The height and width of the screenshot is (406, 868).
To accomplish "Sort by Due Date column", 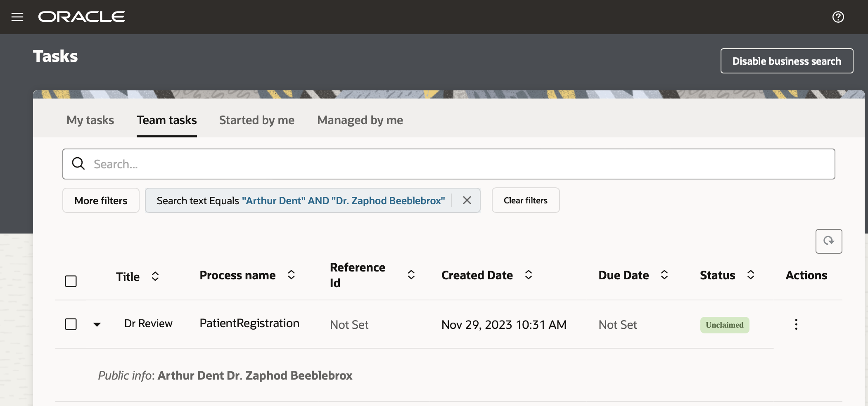I will click(x=664, y=275).
